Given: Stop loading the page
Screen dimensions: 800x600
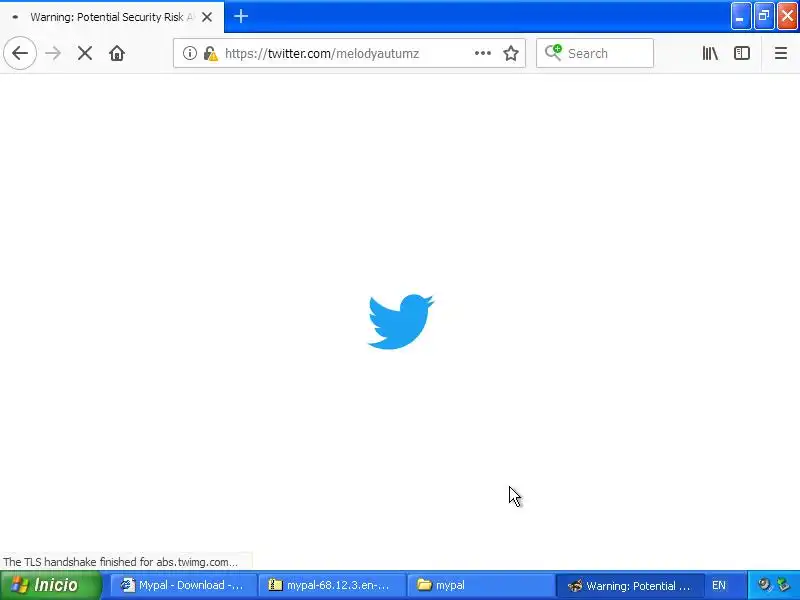Looking at the screenshot, I should click(x=85, y=53).
